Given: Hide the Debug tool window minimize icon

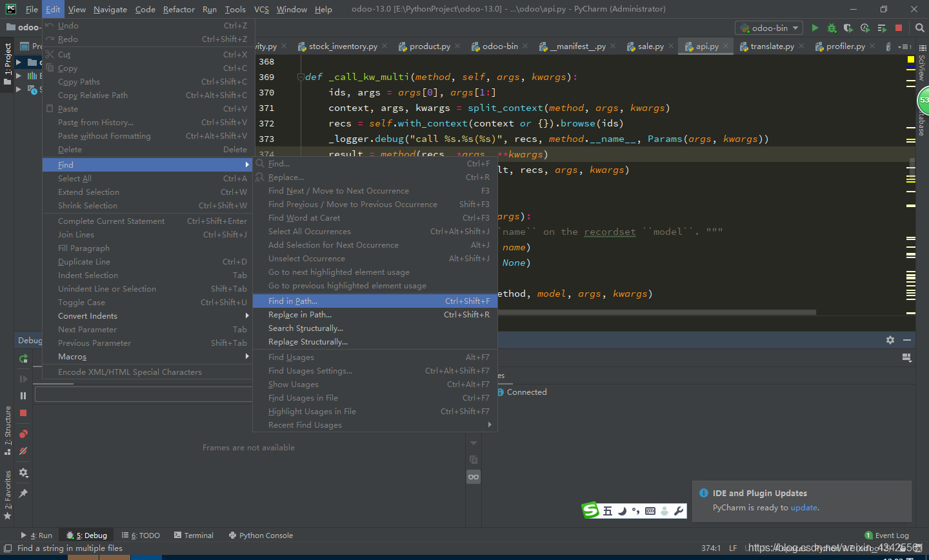Looking at the screenshot, I should [x=907, y=340].
